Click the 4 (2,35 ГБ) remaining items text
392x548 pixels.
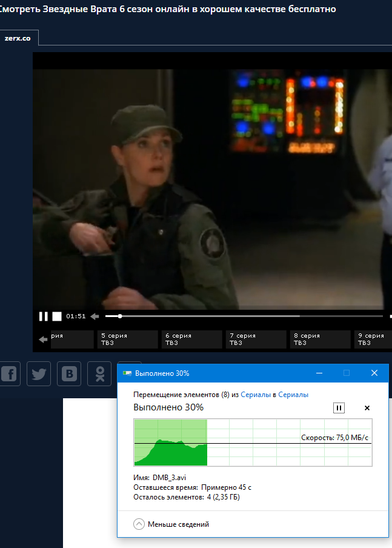[223, 497]
